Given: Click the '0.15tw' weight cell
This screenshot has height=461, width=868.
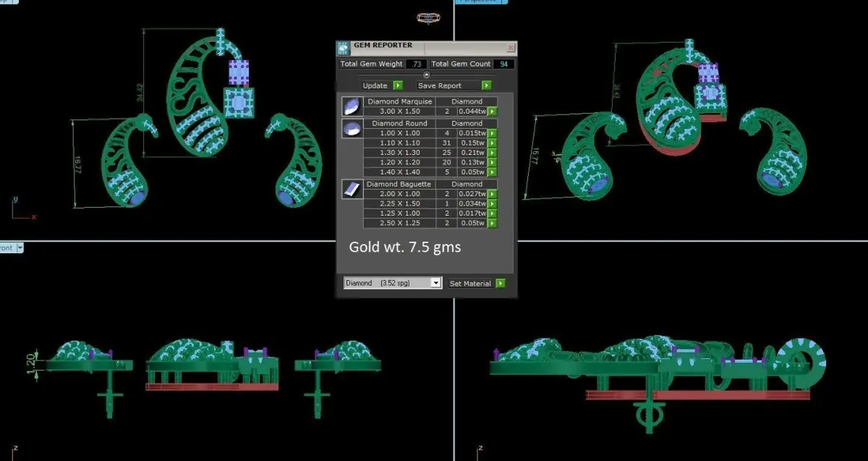Looking at the screenshot, I should click(473, 143).
